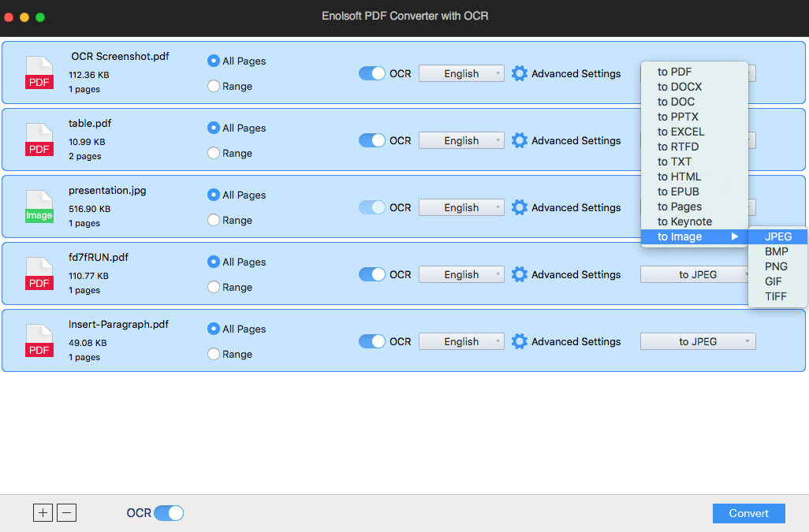Select Range for OCR Screenshot.pdf

(214, 86)
